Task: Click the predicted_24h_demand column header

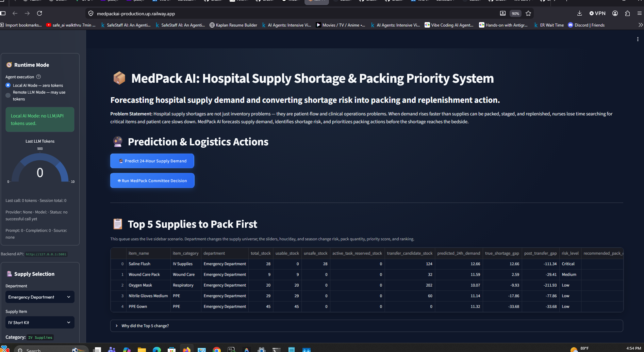Action: click(x=459, y=253)
